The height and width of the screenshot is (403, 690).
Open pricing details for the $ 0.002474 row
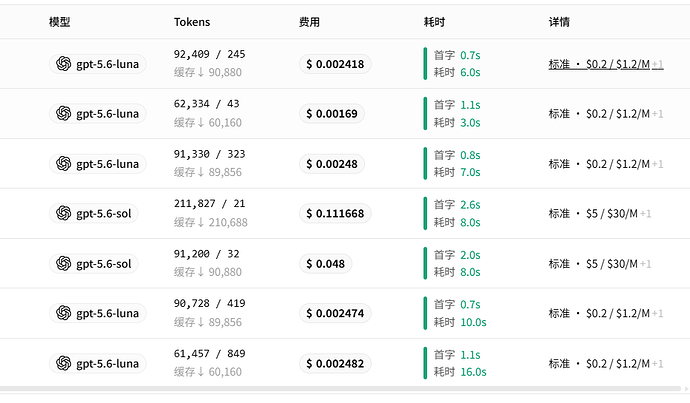[x=606, y=314]
